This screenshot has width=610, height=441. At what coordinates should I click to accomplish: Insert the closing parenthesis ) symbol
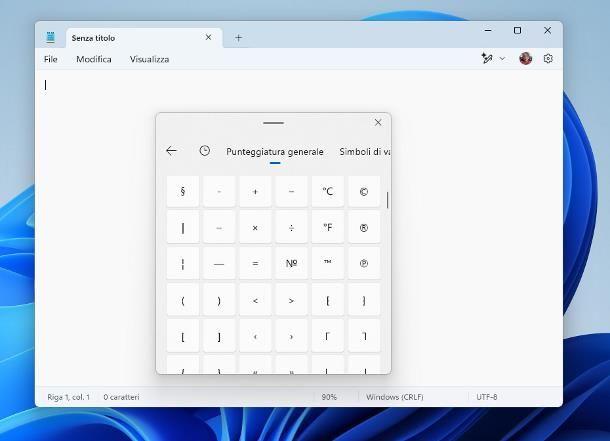pos(219,300)
